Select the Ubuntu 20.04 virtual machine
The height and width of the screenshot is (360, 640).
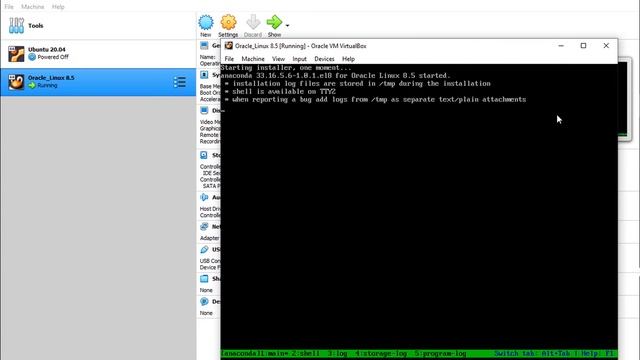(x=98, y=54)
